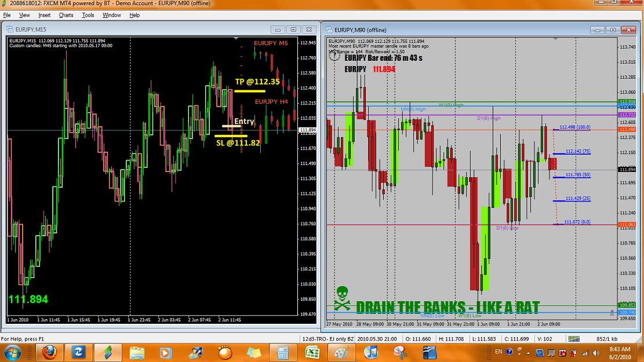Open the Charts menu

pyautogui.click(x=66, y=15)
